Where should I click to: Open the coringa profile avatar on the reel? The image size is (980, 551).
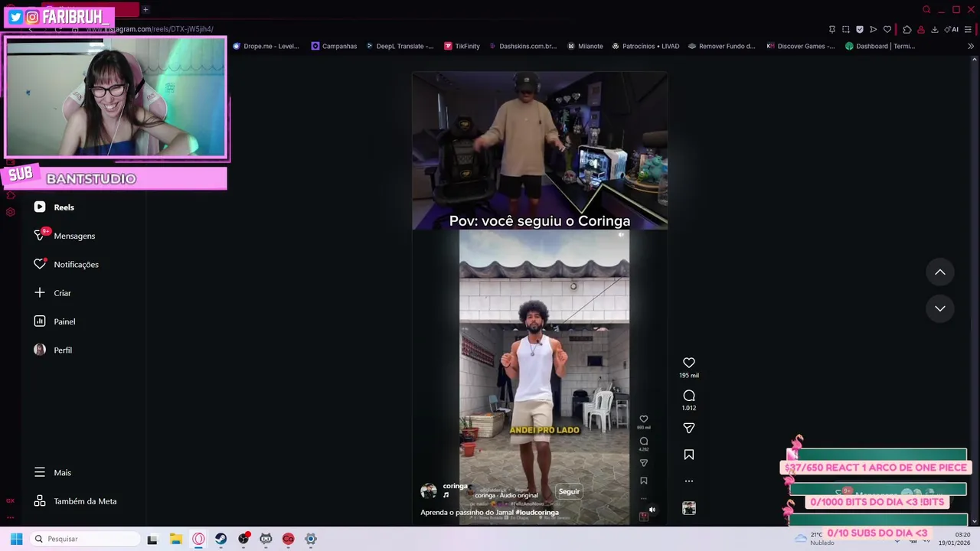coord(429,491)
